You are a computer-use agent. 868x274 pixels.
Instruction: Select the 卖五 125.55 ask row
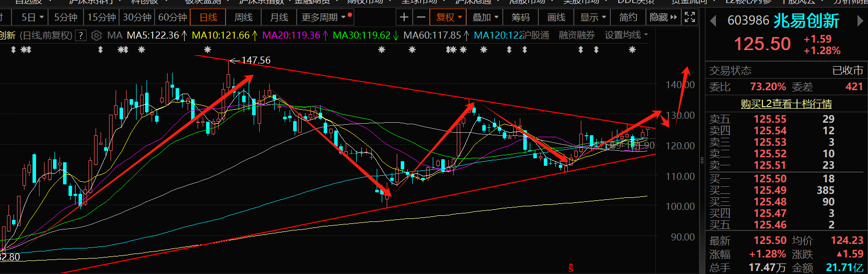pyautogui.click(x=786, y=119)
